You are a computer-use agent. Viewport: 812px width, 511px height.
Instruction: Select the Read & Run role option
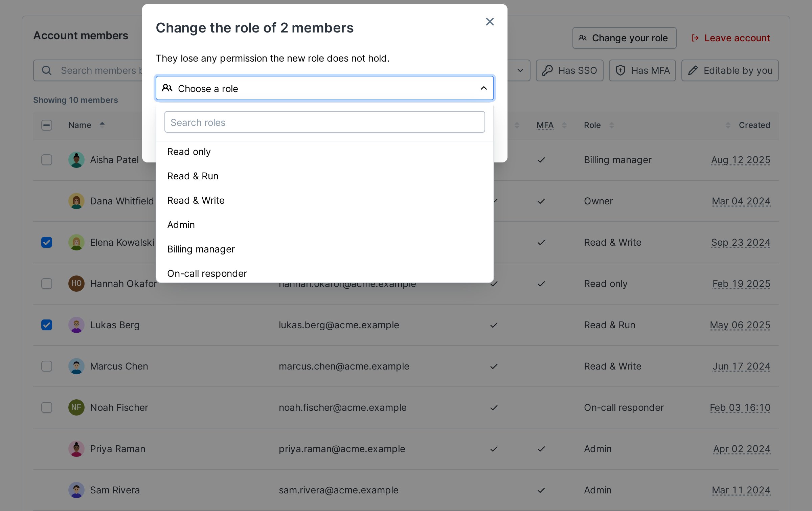(x=324, y=176)
